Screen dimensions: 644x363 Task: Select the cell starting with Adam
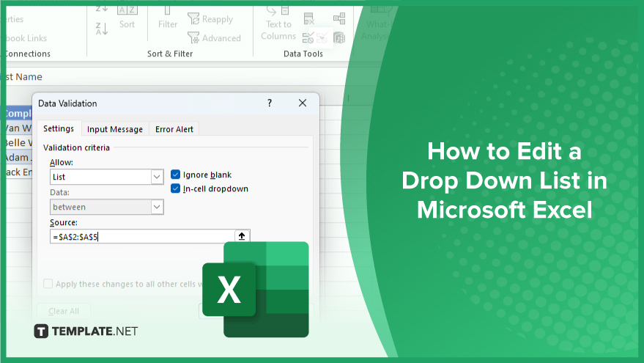click(x=19, y=158)
